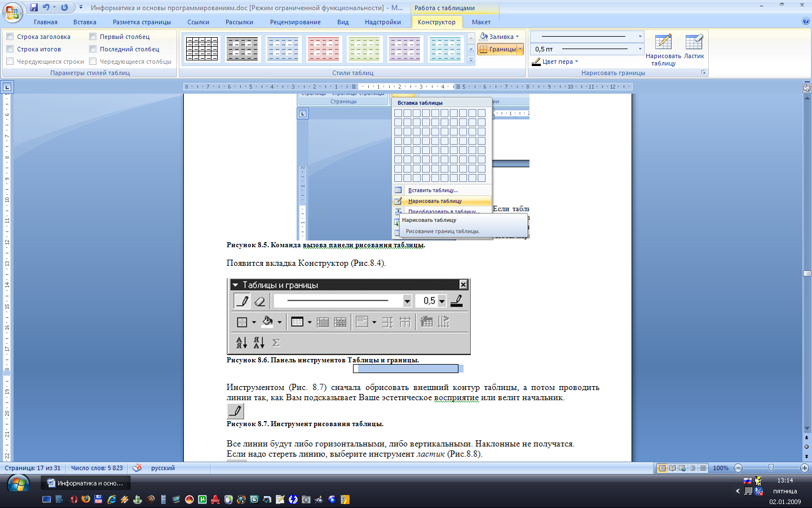The image size is (812, 508).
Task: Click vertical scrollbar down arrow
Action: [x=807, y=428]
